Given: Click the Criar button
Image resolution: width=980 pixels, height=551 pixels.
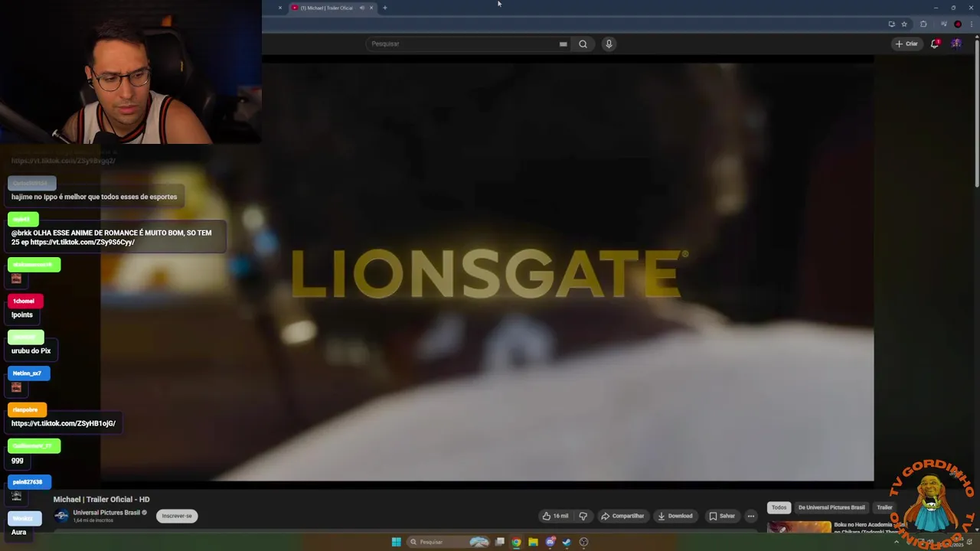Looking at the screenshot, I should (x=906, y=44).
